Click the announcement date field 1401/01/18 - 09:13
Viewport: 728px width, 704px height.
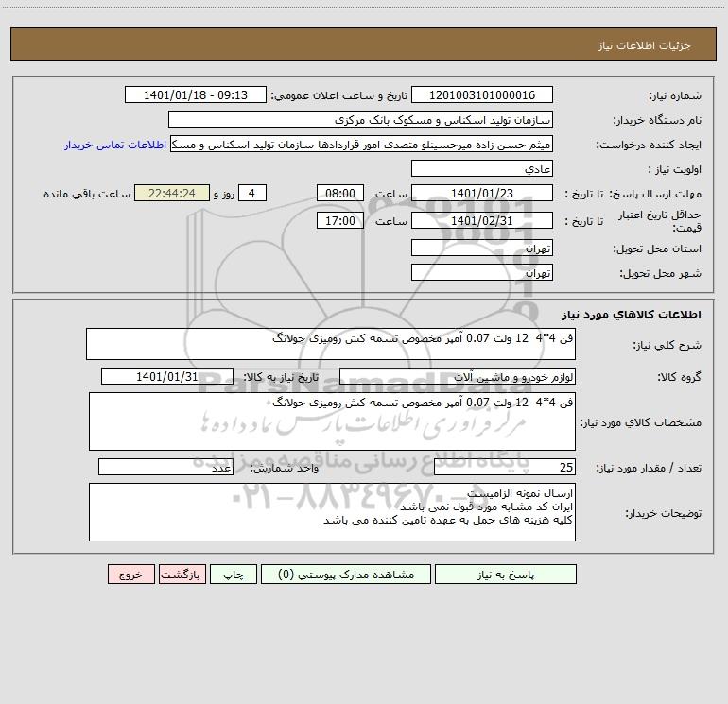[x=196, y=94]
